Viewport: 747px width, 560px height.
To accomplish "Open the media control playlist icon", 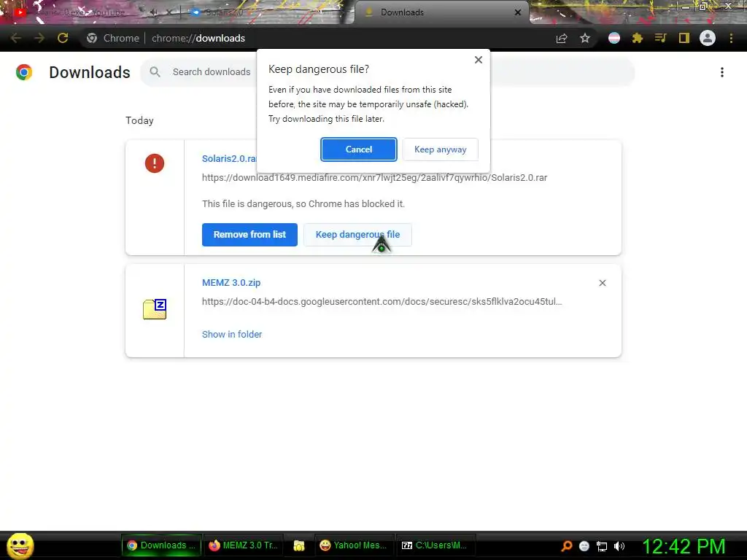I will tap(660, 38).
